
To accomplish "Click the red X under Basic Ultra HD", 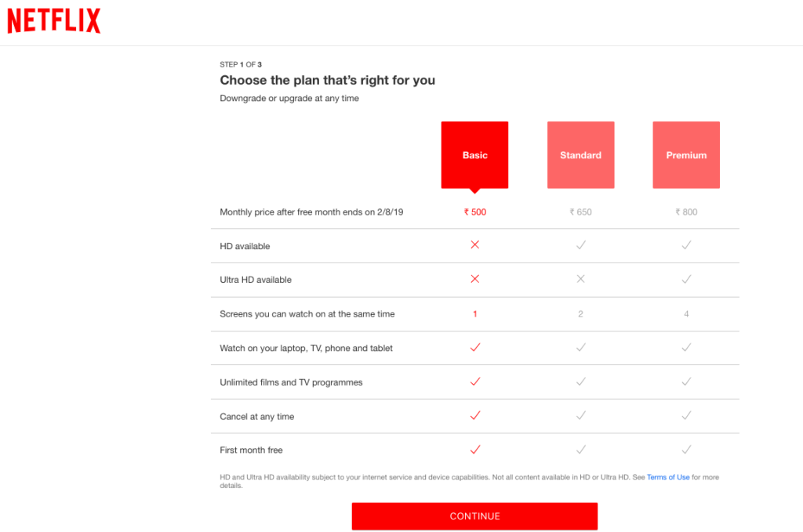I will pos(474,279).
